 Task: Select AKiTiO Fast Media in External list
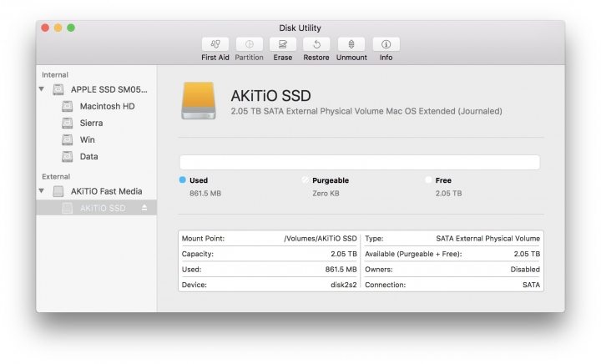107,191
